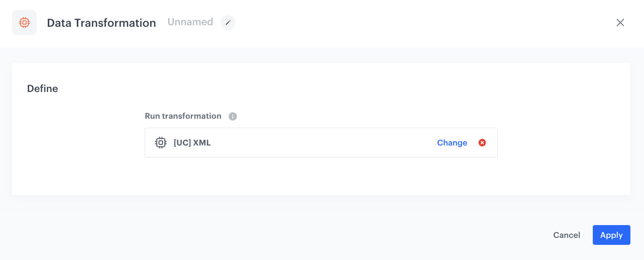Click the Run transformation label
Viewport: 644px width, 260px height.
[x=183, y=116]
